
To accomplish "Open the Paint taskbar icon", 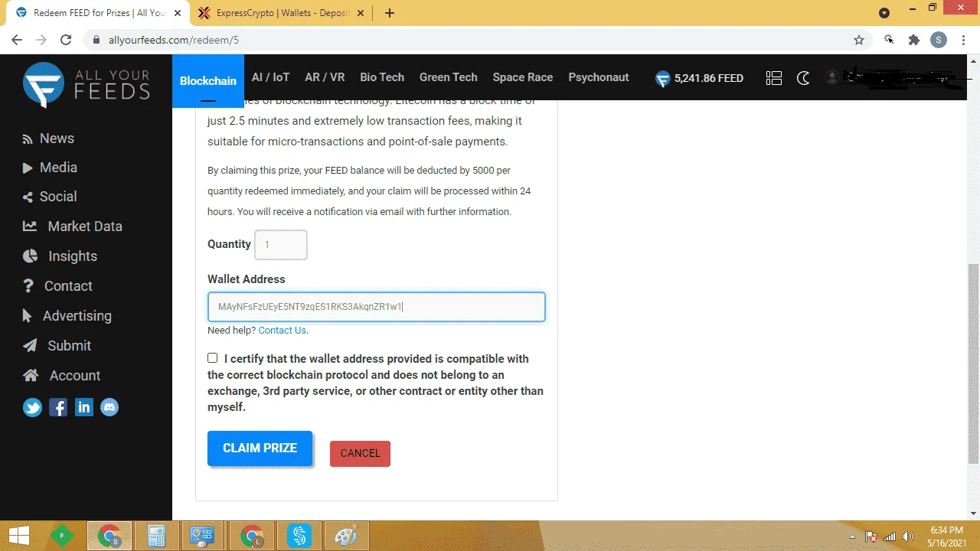I will 347,536.
